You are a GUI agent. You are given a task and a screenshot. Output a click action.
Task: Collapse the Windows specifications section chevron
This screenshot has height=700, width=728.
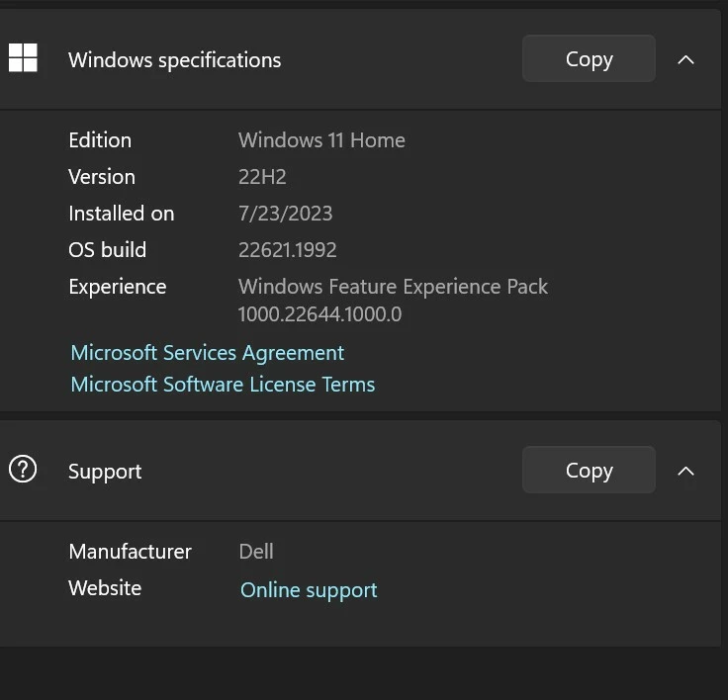pyautogui.click(x=685, y=59)
